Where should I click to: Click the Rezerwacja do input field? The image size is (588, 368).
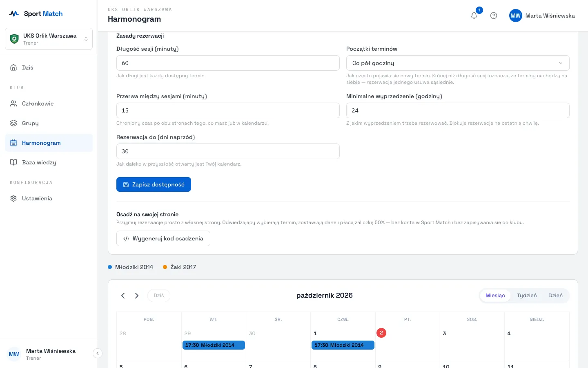coord(228,151)
